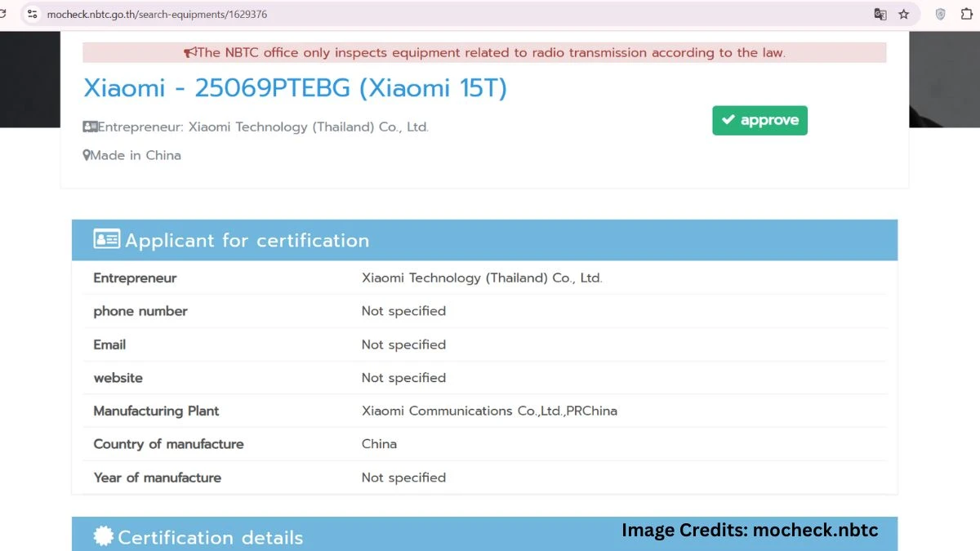Click the megaphone icon in notice banner
Image resolution: width=980 pixels, height=551 pixels.
click(190, 52)
